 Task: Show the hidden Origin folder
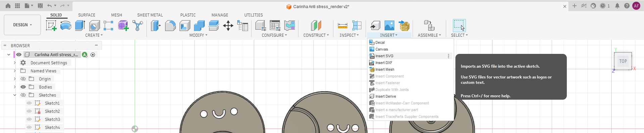coord(23,79)
